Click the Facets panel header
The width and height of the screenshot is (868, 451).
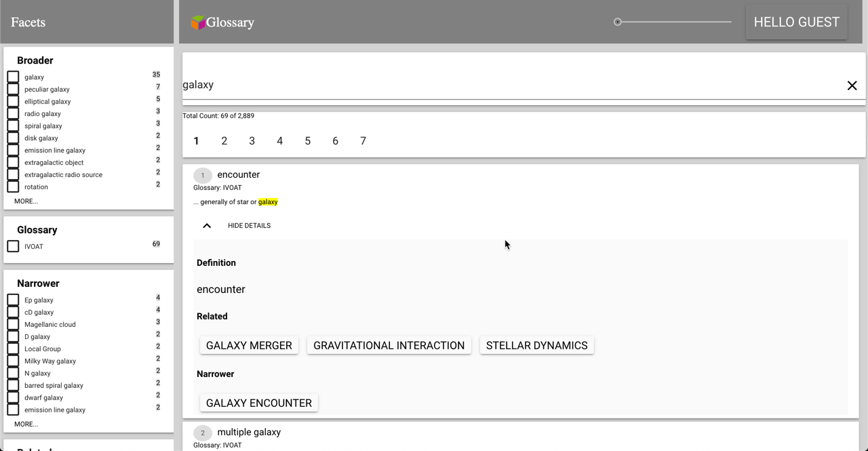coord(87,22)
